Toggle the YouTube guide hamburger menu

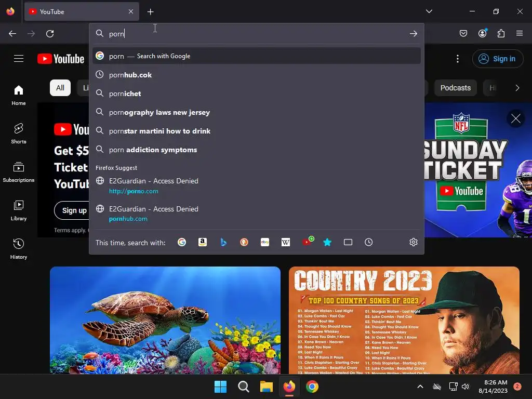point(19,59)
